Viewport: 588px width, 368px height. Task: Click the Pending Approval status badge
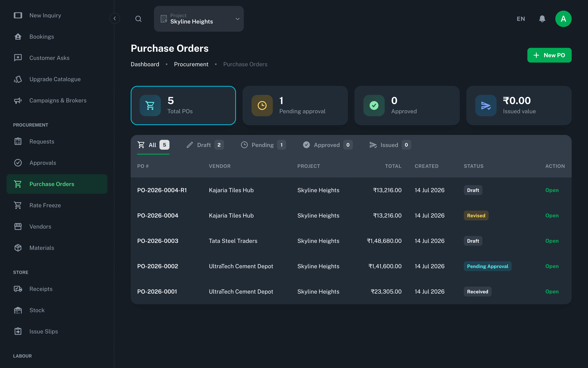tap(487, 266)
